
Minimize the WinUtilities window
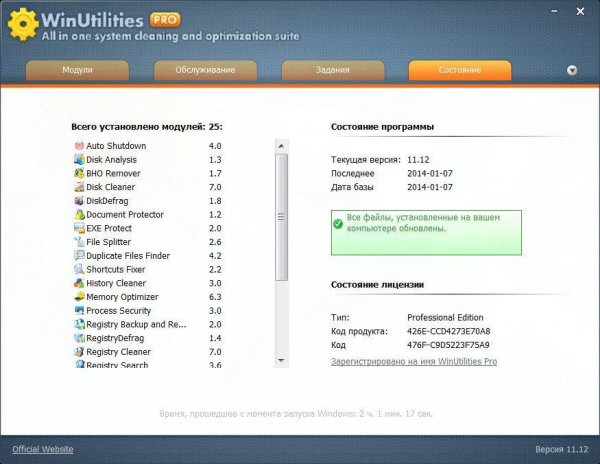(x=554, y=11)
